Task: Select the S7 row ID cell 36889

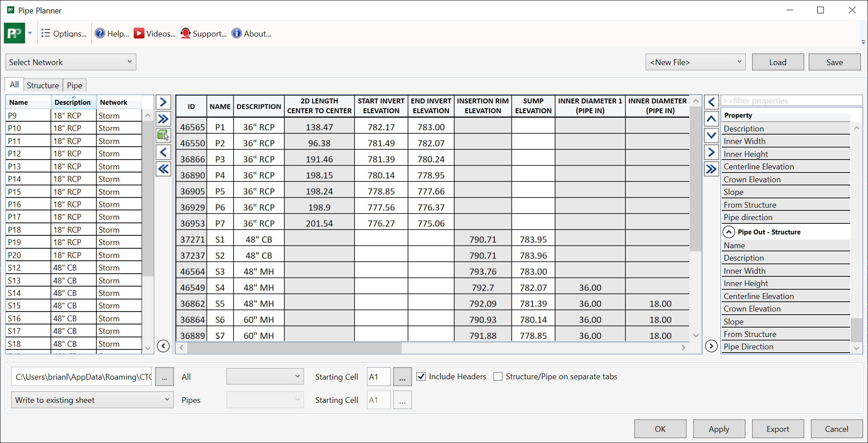Action: [x=192, y=336]
